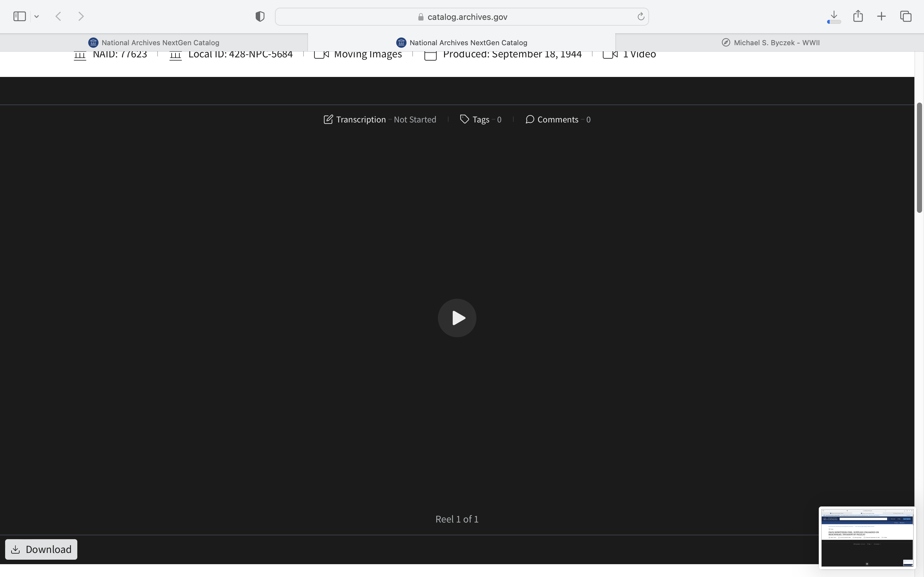Toggle the Safari sidebar
924x577 pixels.
pos(20,16)
